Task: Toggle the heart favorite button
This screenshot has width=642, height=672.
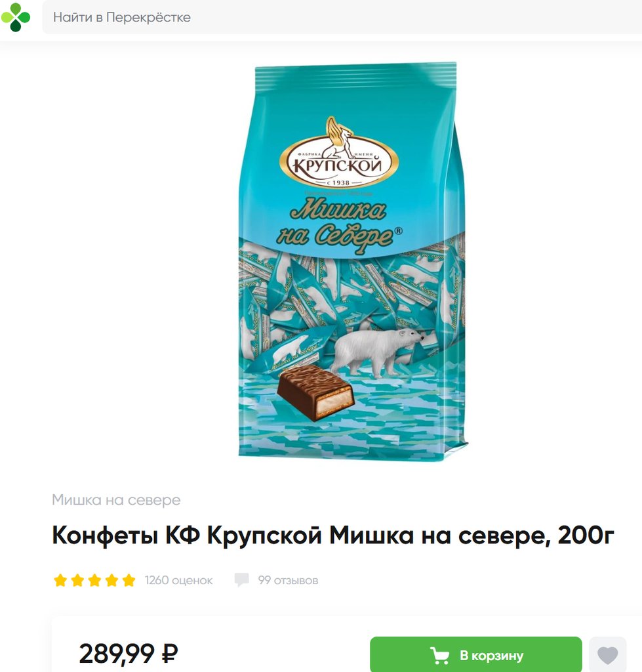Action: 608,654
